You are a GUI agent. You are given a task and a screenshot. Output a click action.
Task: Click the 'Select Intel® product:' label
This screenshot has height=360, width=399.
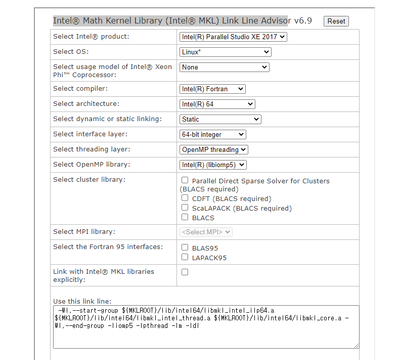pos(91,37)
